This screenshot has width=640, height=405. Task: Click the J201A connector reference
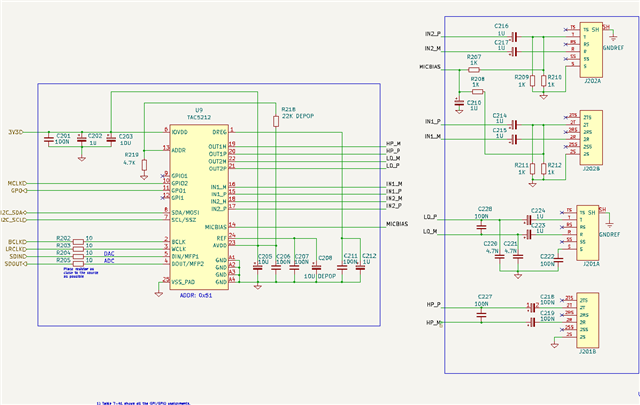click(x=591, y=264)
